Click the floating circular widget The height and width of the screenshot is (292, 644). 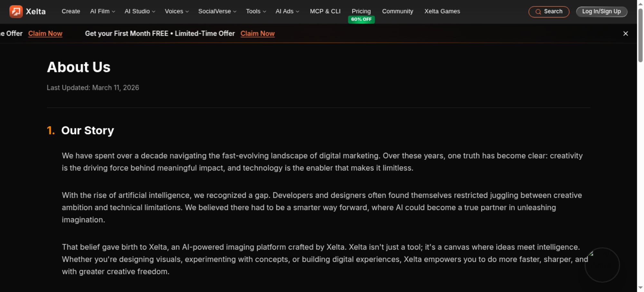602,265
